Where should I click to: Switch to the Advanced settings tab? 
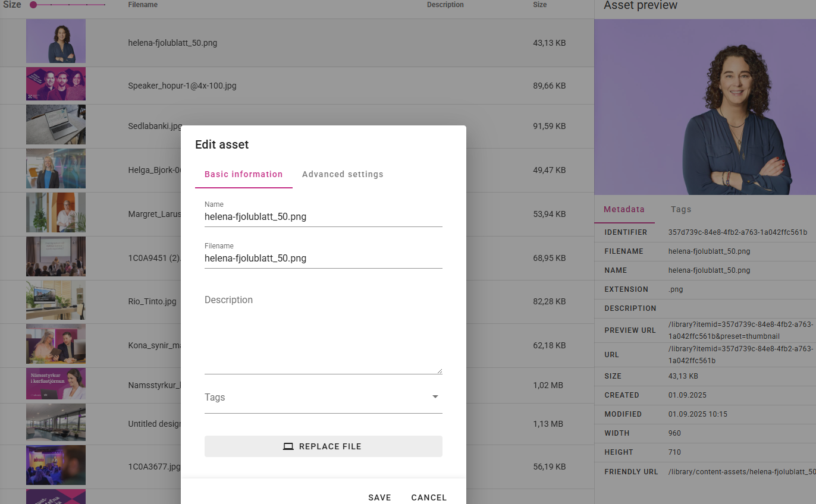tap(343, 174)
